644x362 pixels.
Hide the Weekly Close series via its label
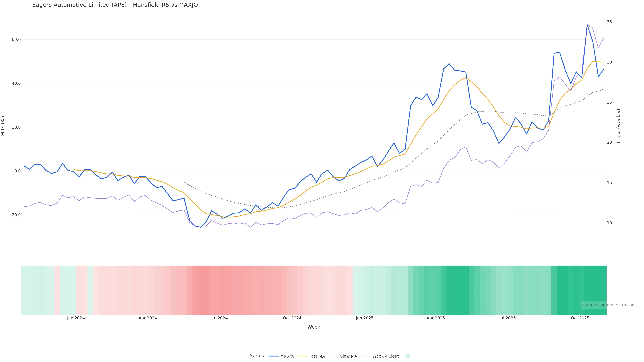386,356
